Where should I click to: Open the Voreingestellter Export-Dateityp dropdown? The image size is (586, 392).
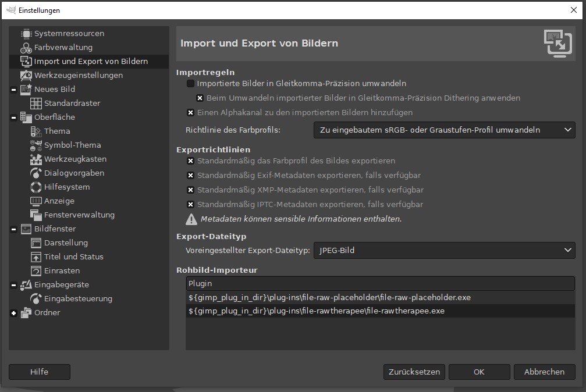pyautogui.click(x=444, y=251)
